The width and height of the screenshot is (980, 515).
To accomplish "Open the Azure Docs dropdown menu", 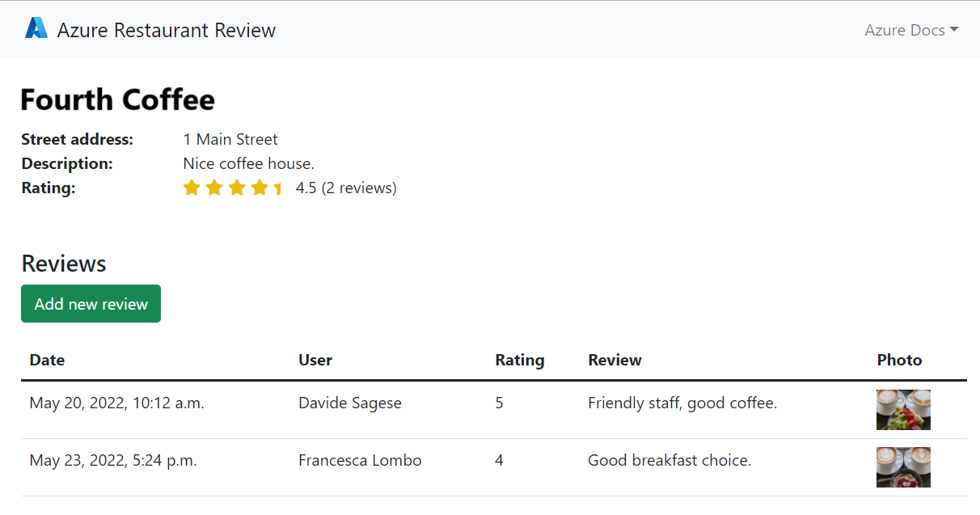I will [910, 30].
